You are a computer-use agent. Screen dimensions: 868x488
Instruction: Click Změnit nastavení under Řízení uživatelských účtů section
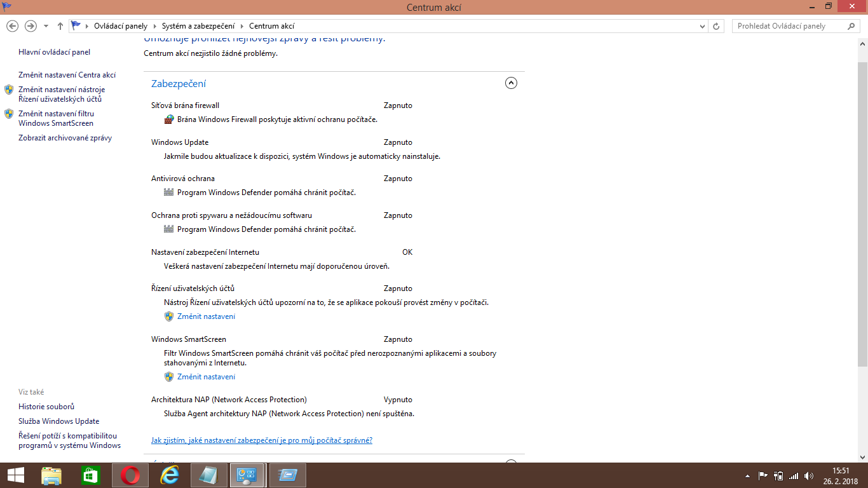click(x=207, y=316)
